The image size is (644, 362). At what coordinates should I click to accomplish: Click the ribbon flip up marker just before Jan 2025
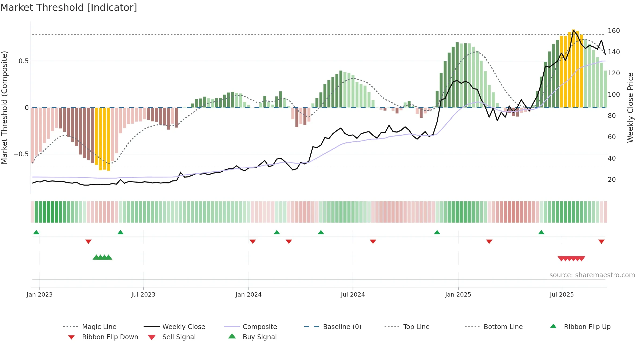(437, 232)
